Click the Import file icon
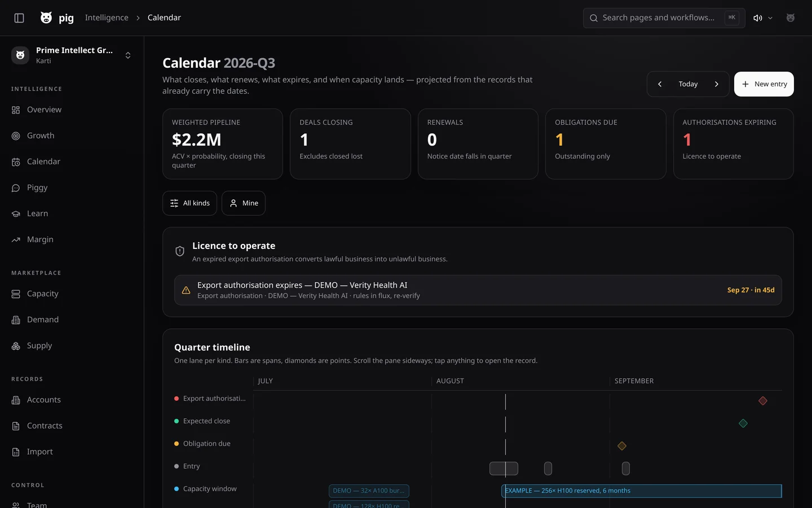Image resolution: width=812 pixels, height=508 pixels. coord(16,452)
